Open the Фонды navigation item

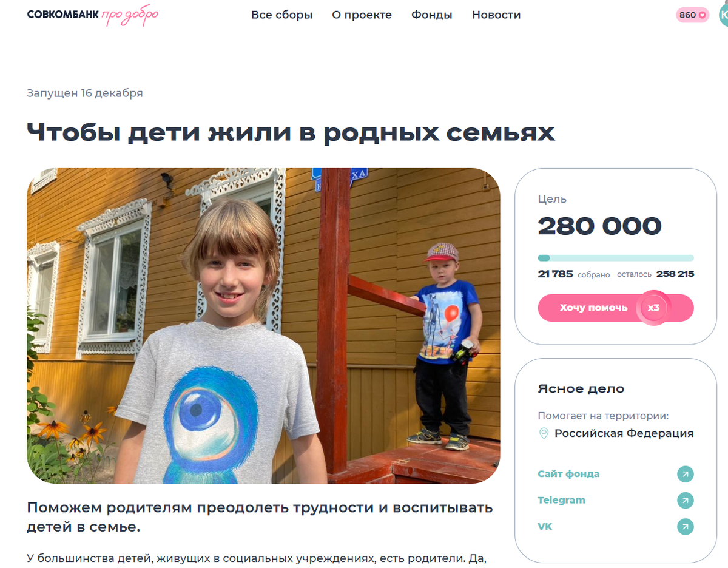click(x=431, y=15)
